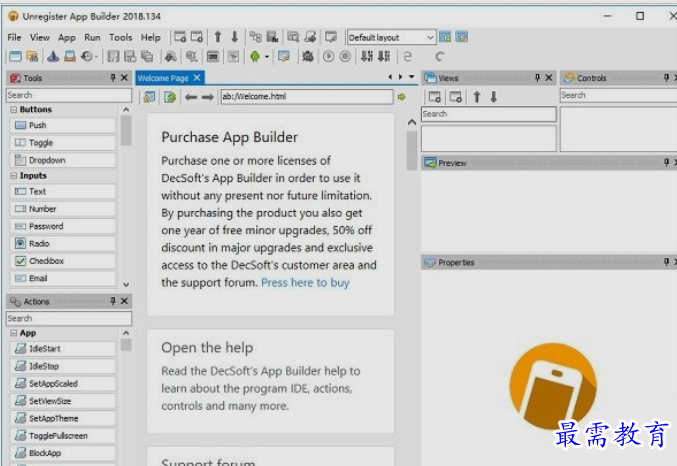The image size is (677, 466).
Task: Click the Search field in Controls panel
Action: click(x=618, y=95)
